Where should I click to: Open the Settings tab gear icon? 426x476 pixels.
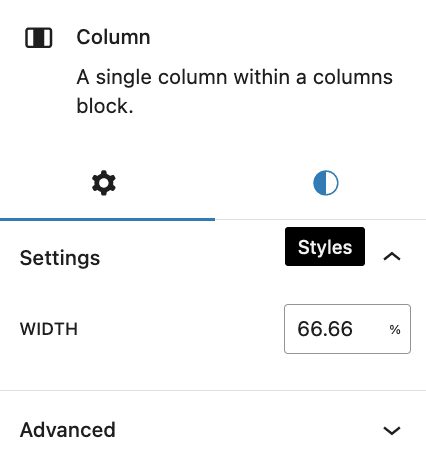[104, 183]
